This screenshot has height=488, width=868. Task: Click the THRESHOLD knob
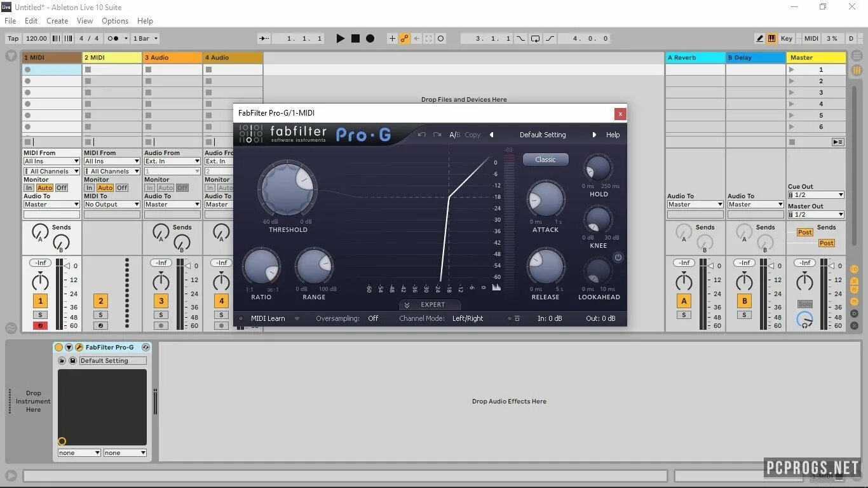pyautogui.click(x=287, y=189)
